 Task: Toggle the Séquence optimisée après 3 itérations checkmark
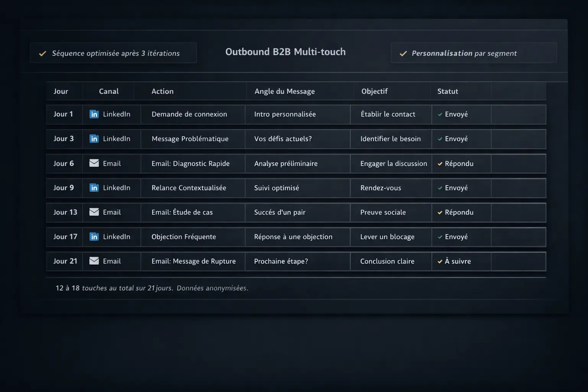[42, 54]
